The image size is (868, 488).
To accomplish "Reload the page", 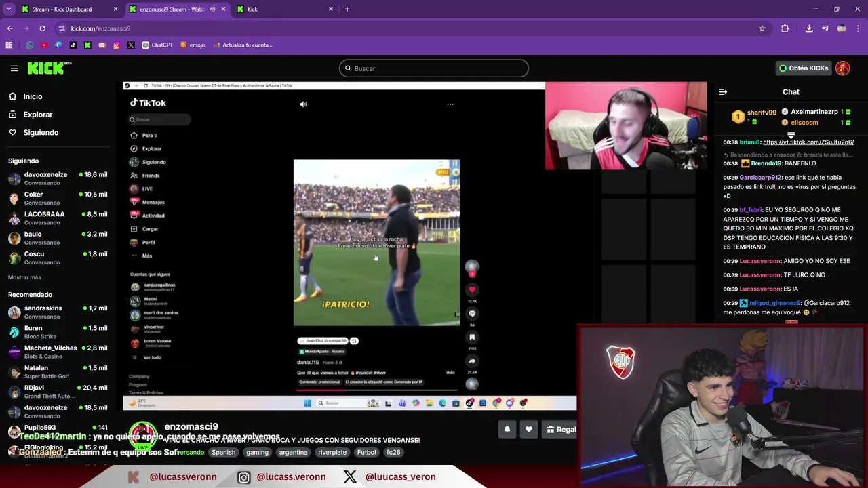I will coord(42,28).
